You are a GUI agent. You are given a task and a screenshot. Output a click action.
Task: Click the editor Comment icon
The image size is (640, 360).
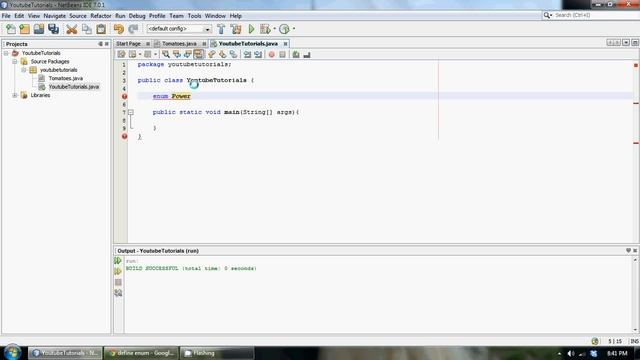click(x=296, y=54)
